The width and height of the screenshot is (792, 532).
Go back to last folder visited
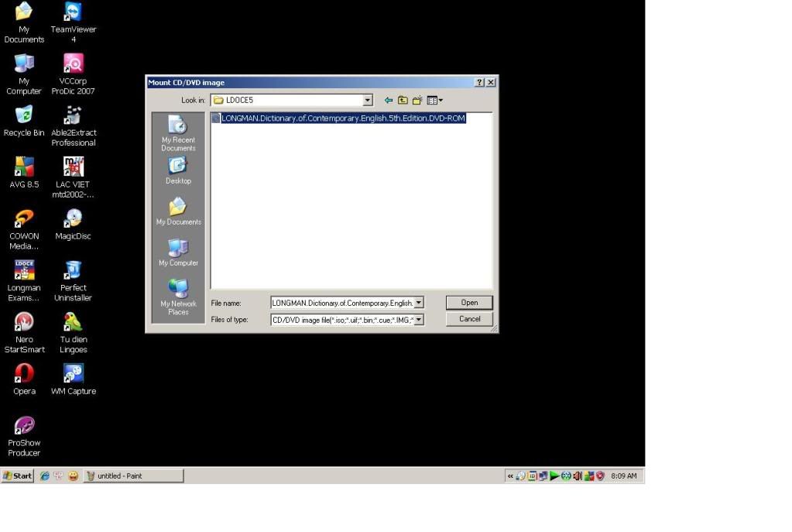click(389, 100)
